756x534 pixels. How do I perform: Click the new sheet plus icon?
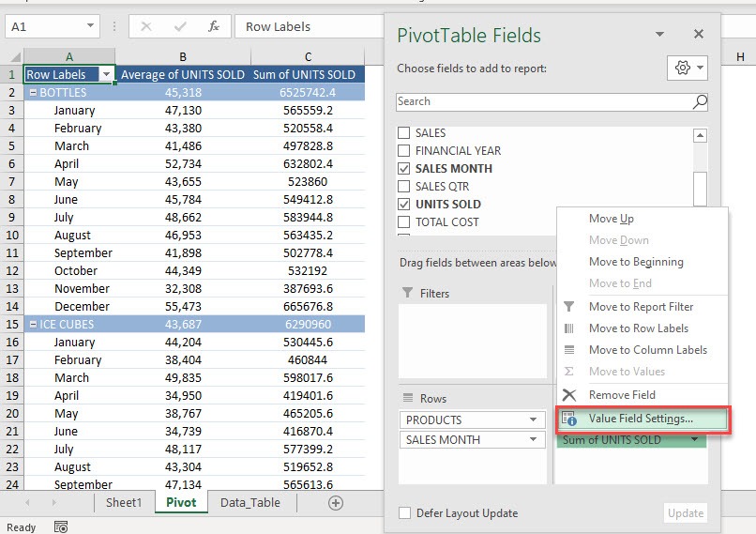[336, 503]
